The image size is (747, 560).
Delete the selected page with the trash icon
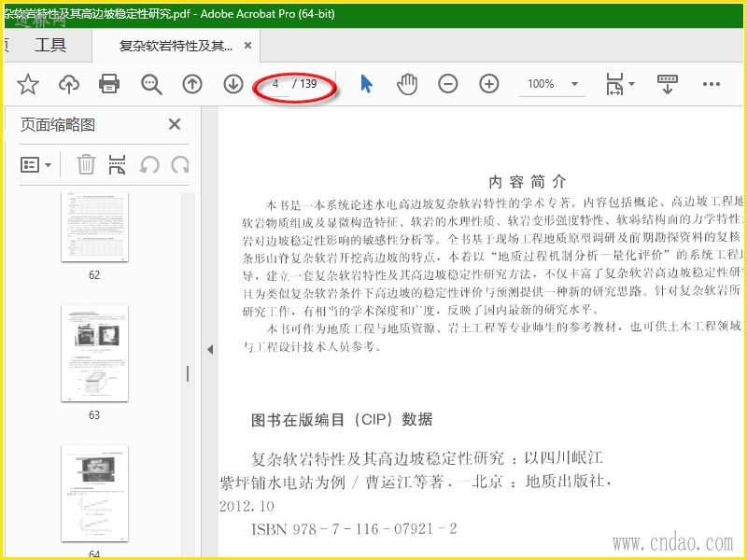tap(86, 165)
